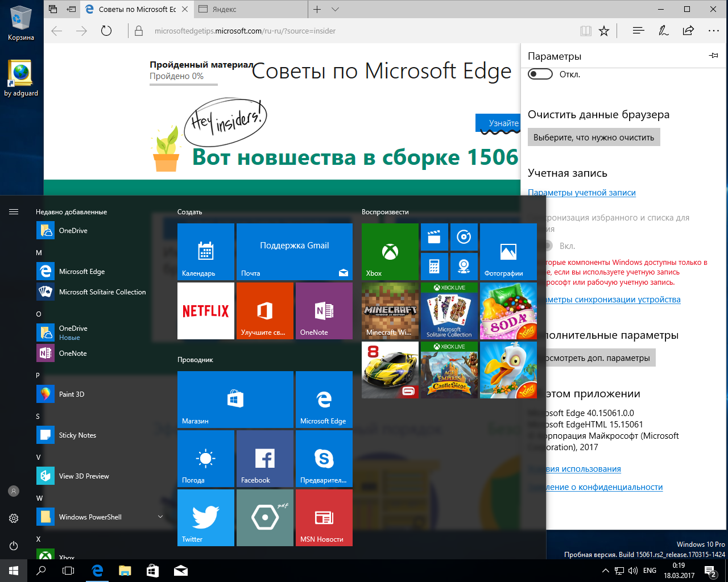Open the Mail tile showing Gmail support
The height and width of the screenshot is (582, 728).
(295, 252)
